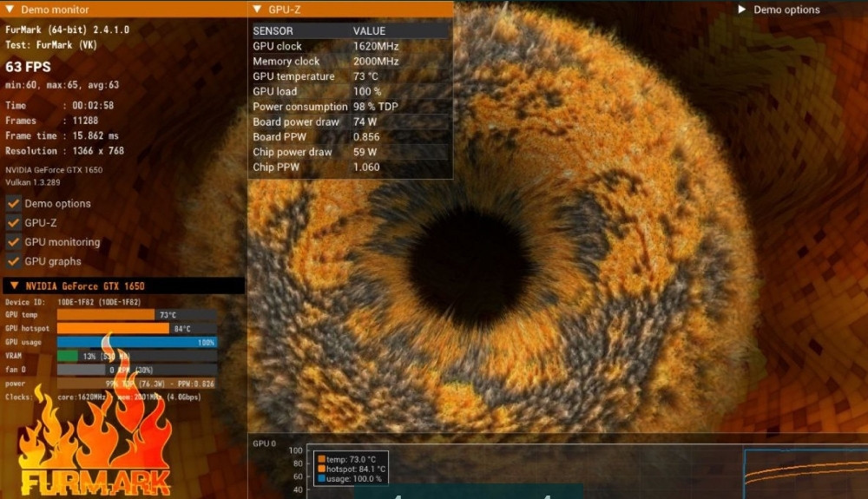Collapse the GPU-Z panel triangle
Screen dimensions: 868x499
pos(258,10)
